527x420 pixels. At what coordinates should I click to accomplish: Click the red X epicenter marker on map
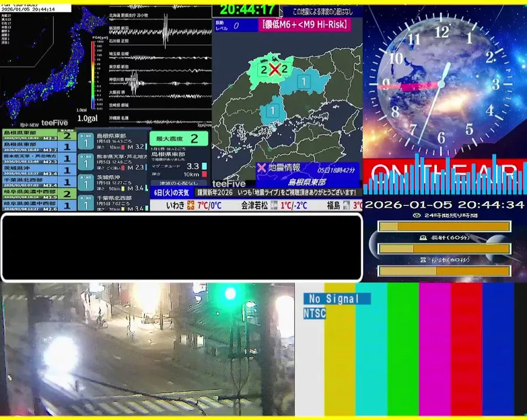click(275, 69)
